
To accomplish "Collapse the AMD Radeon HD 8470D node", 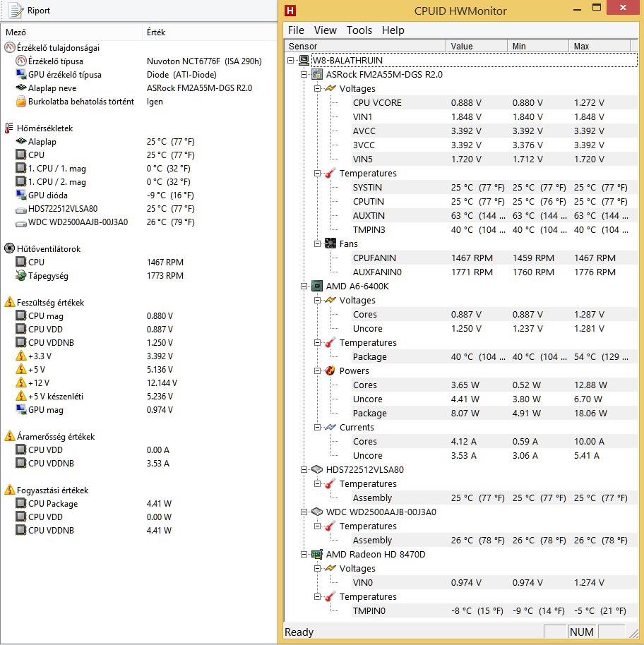I will (x=304, y=554).
